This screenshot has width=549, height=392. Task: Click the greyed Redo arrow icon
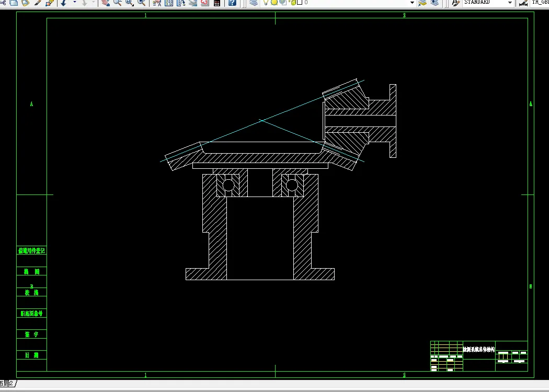pos(84,3)
